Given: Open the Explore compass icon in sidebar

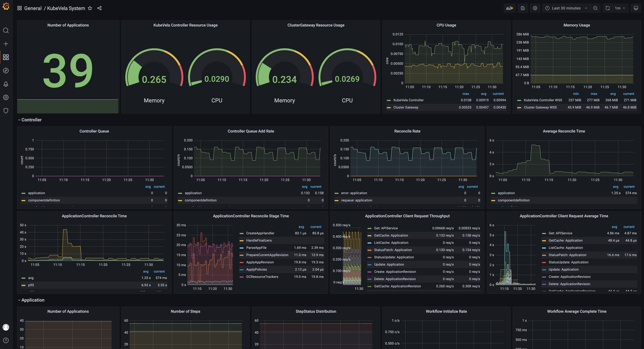Looking at the screenshot, I should (x=6, y=71).
